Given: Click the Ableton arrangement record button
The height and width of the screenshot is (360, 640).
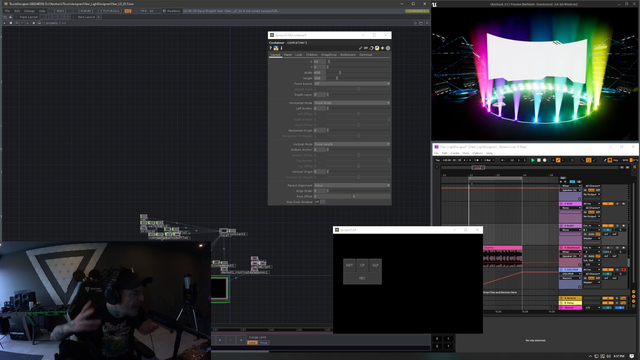Looking at the screenshot, I should 544,160.
